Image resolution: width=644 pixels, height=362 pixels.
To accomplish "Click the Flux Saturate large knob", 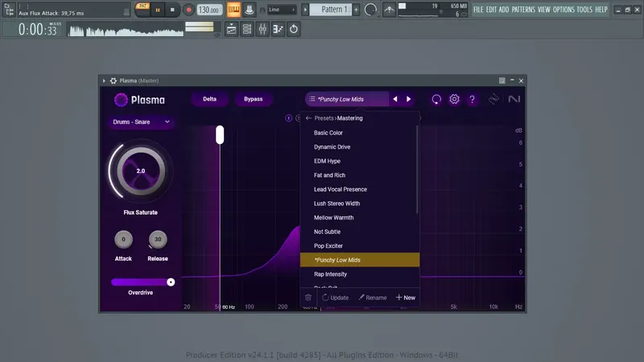I will [140, 171].
